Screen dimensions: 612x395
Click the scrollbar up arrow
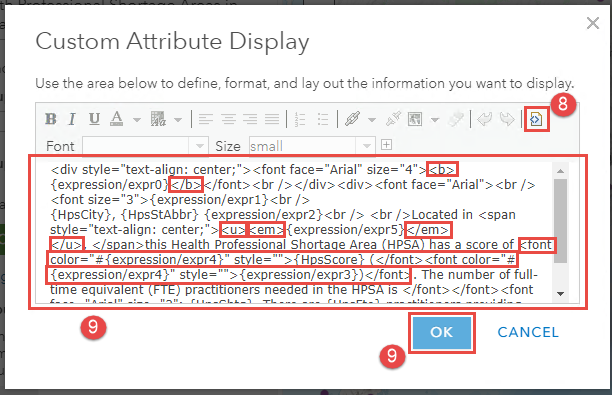point(560,171)
